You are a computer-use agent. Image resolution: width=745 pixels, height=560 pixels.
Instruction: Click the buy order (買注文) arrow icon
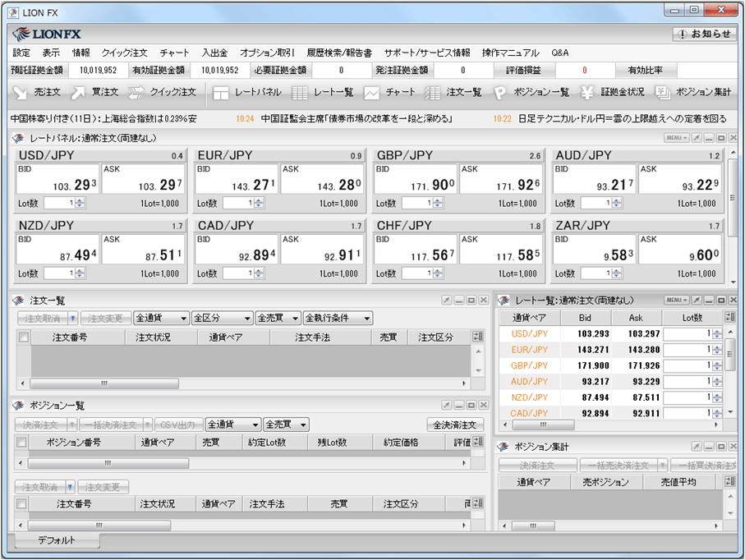(x=78, y=92)
